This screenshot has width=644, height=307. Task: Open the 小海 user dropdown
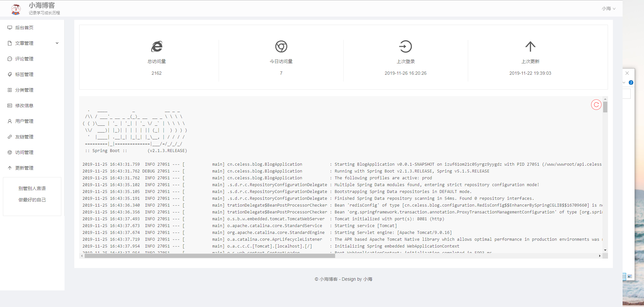pyautogui.click(x=608, y=9)
